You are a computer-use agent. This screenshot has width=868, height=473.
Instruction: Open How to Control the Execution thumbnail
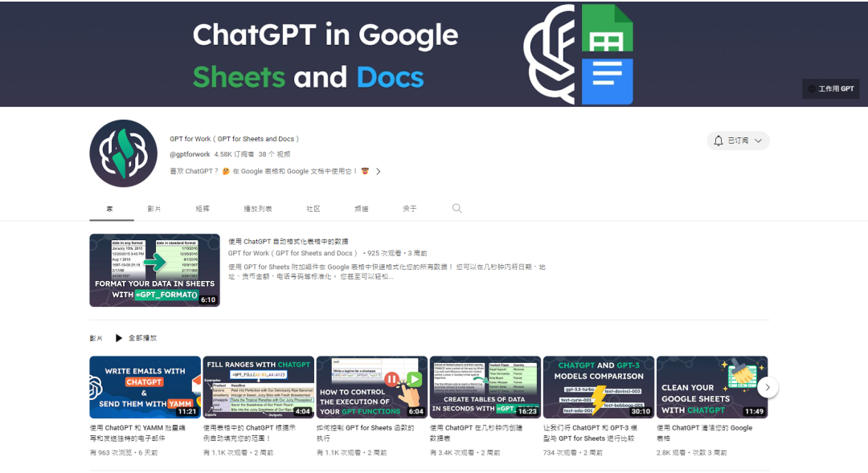pyautogui.click(x=372, y=387)
